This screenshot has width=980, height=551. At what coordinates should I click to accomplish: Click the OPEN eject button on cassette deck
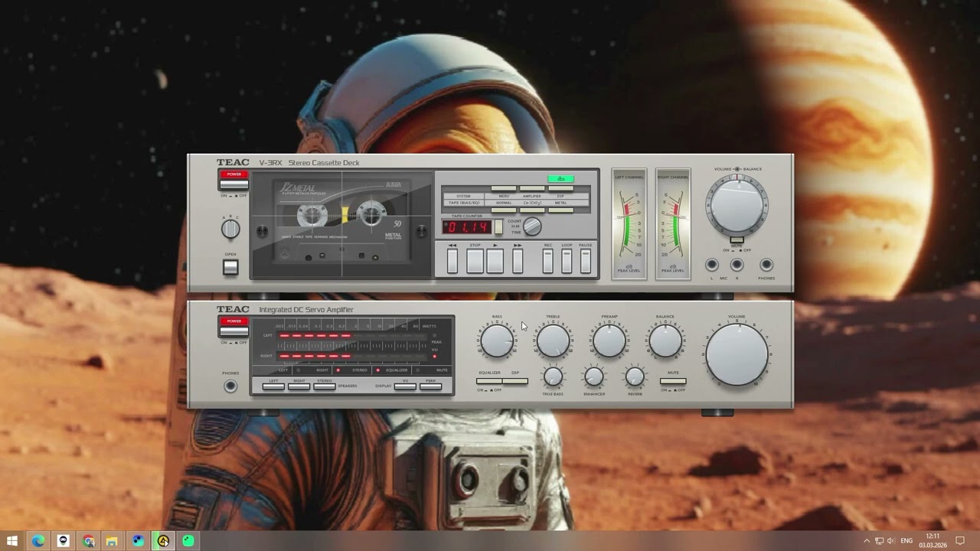(230, 267)
